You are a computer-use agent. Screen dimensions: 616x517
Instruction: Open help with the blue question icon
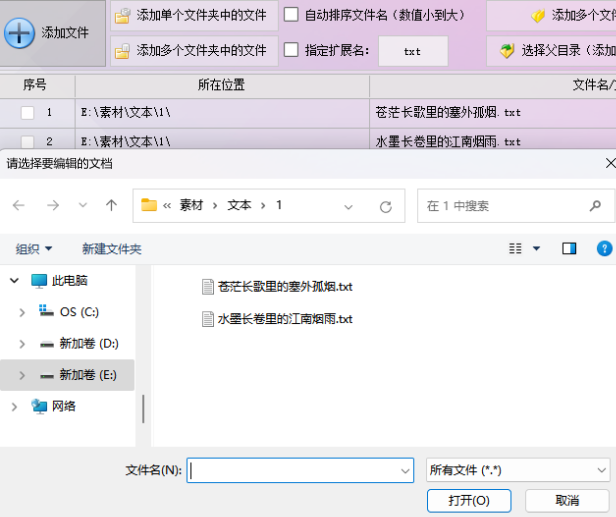click(x=604, y=248)
